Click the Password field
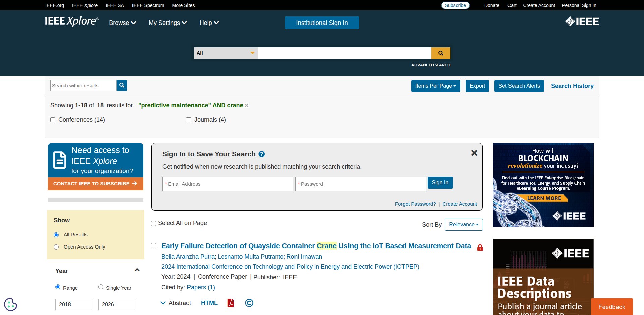644x315 pixels. (x=361, y=184)
